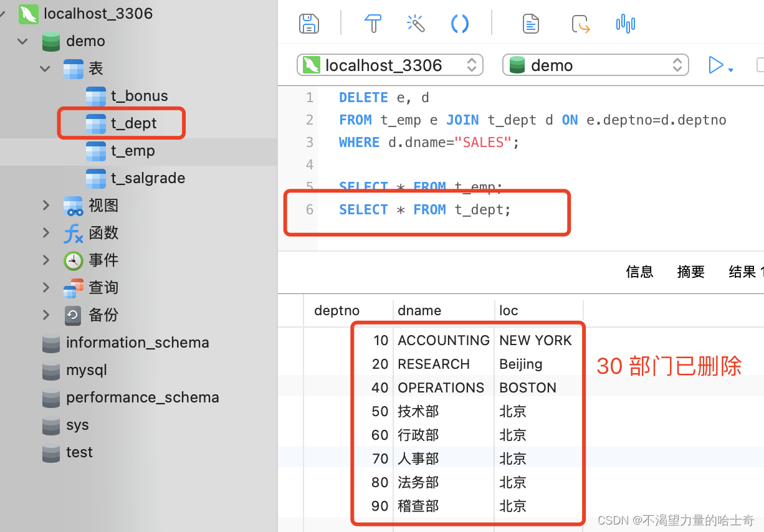Click the 人事部 cell
764x532 pixels.
(418, 458)
